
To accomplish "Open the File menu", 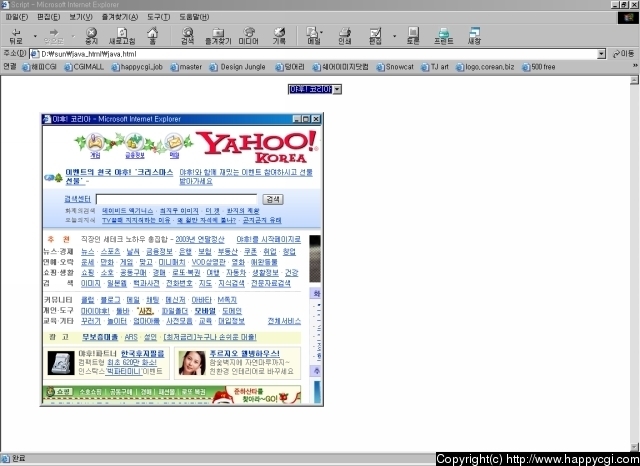I will point(17,17).
